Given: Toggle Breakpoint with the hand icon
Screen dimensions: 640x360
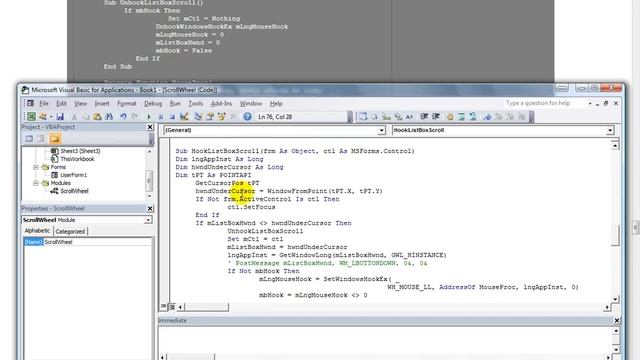Looking at the screenshot, I should click(450, 117).
